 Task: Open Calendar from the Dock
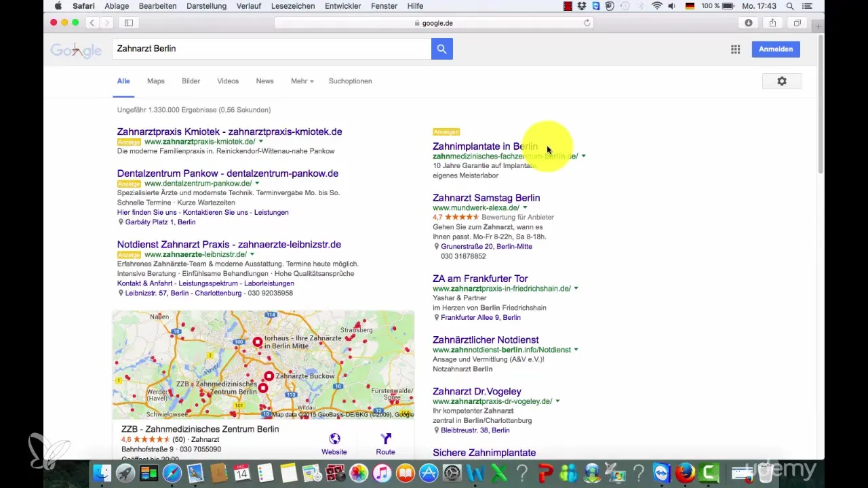tap(242, 473)
